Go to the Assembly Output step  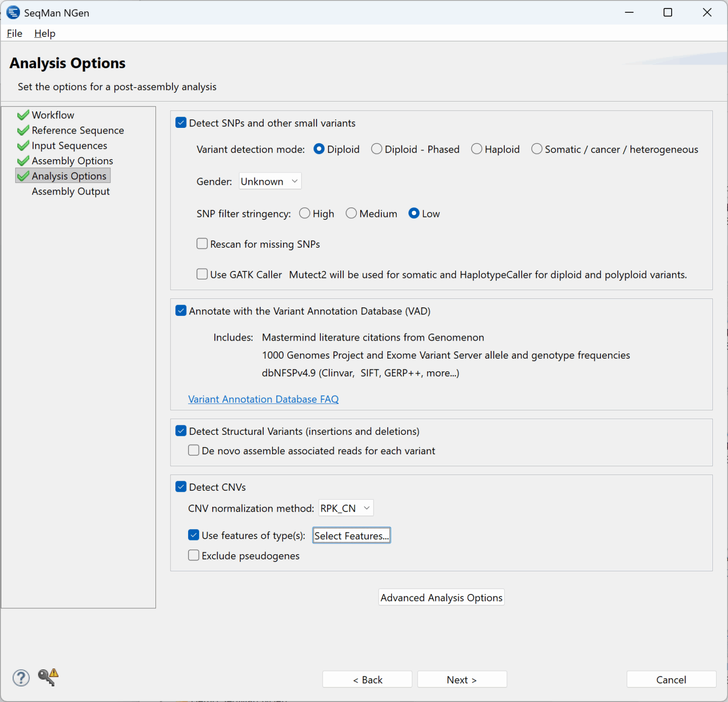click(x=71, y=191)
